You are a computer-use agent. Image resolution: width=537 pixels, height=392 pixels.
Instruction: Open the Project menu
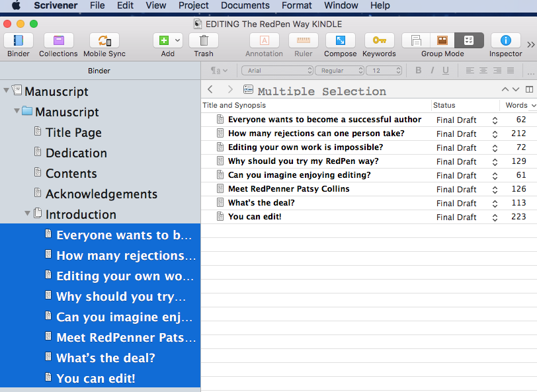[x=194, y=5]
